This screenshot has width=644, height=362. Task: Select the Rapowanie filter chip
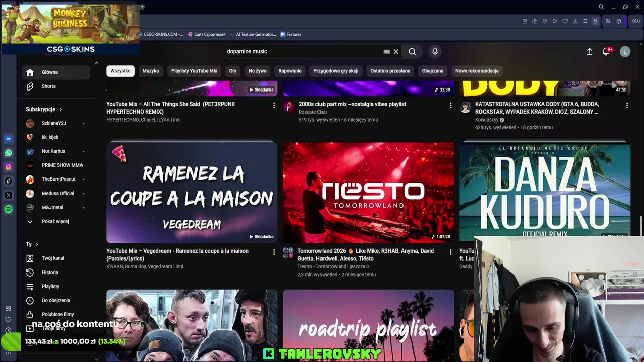point(290,71)
